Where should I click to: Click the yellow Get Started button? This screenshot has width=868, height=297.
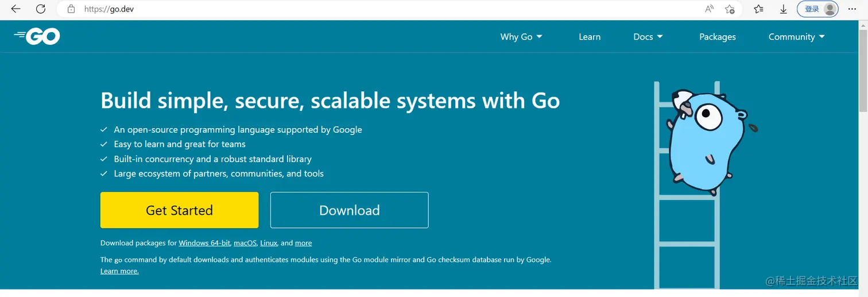(179, 210)
